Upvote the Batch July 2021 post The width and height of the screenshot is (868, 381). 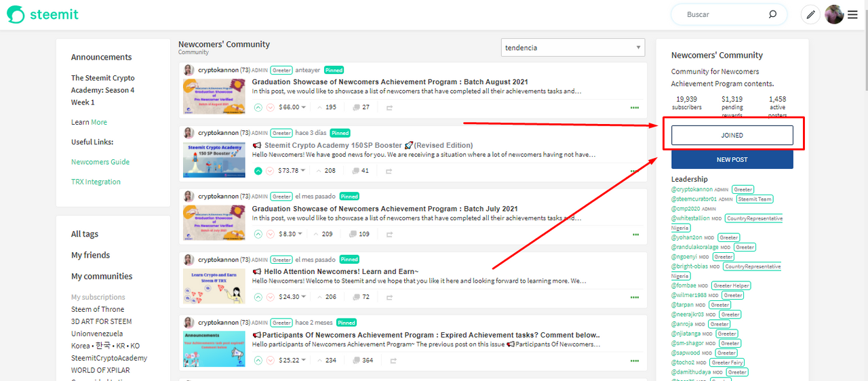coord(258,234)
